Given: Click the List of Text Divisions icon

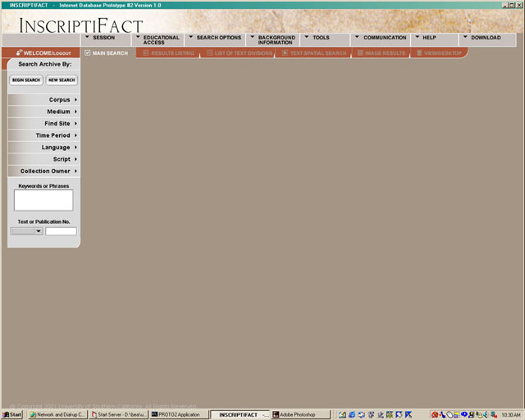Looking at the screenshot, I should pyautogui.click(x=209, y=53).
